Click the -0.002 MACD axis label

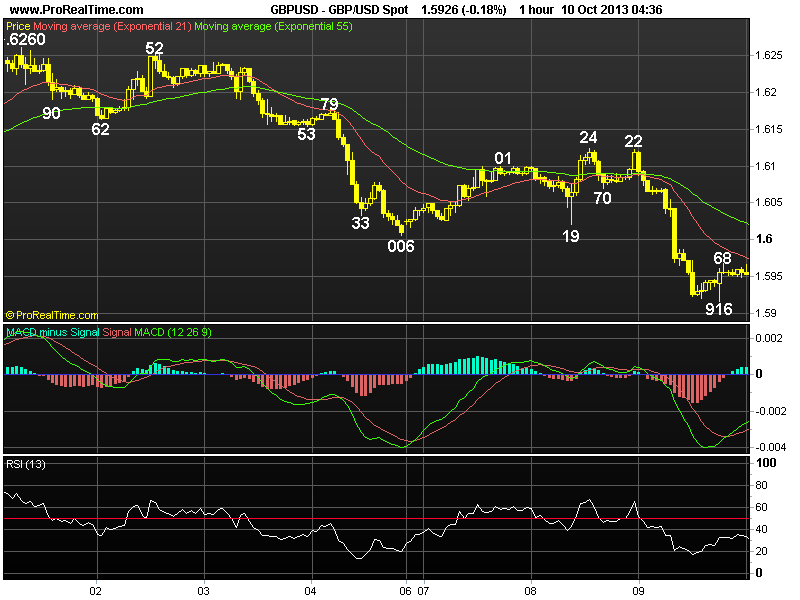[770, 411]
